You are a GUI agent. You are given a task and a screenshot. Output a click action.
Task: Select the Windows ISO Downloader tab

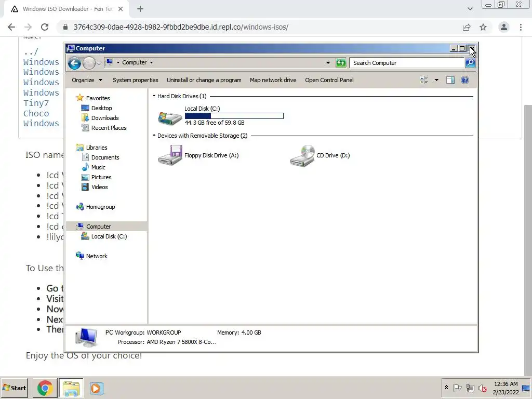(x=66, y=9)
